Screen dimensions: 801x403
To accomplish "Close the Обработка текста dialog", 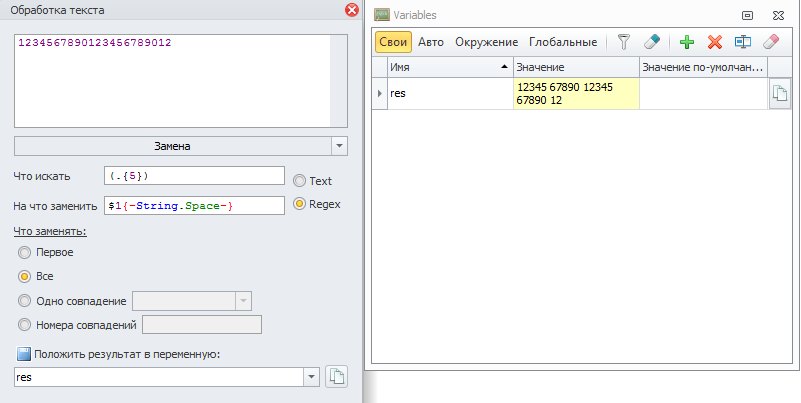I will 352,10.
